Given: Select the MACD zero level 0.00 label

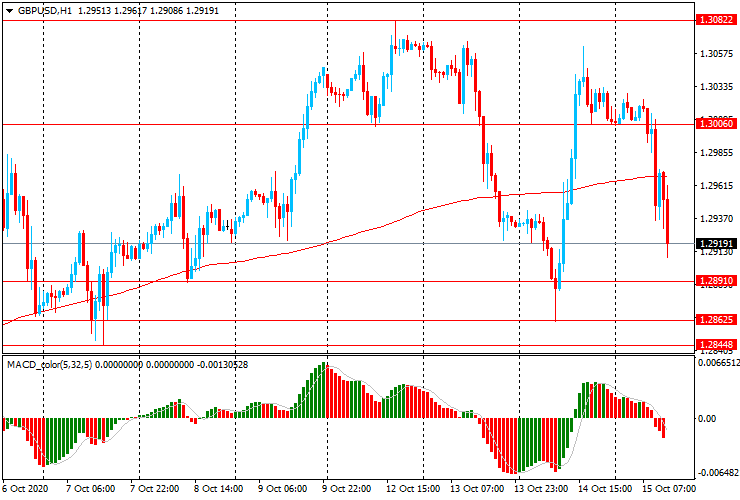Looking at the screenshot, I should click(706, 419).
